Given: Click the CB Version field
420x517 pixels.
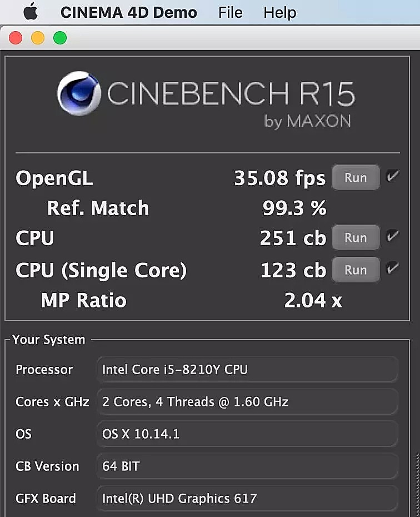Looking at the screenshot, I should pos(247,466).
